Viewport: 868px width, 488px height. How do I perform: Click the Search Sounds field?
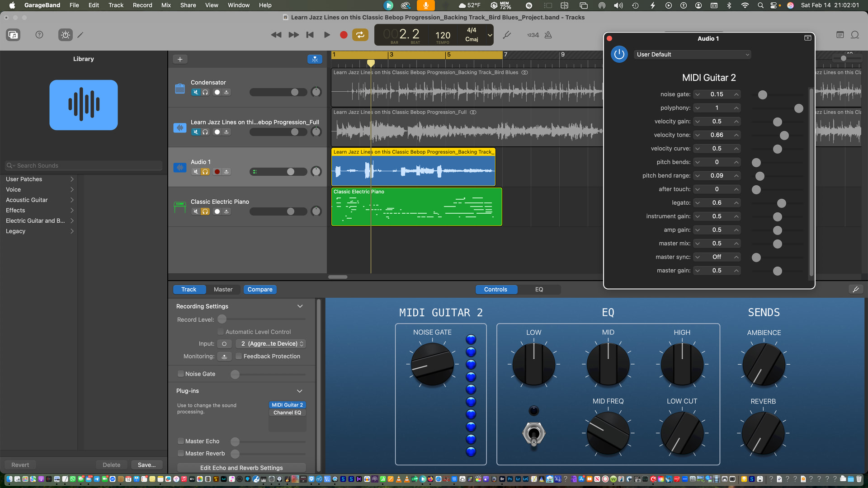coord(84,165)
